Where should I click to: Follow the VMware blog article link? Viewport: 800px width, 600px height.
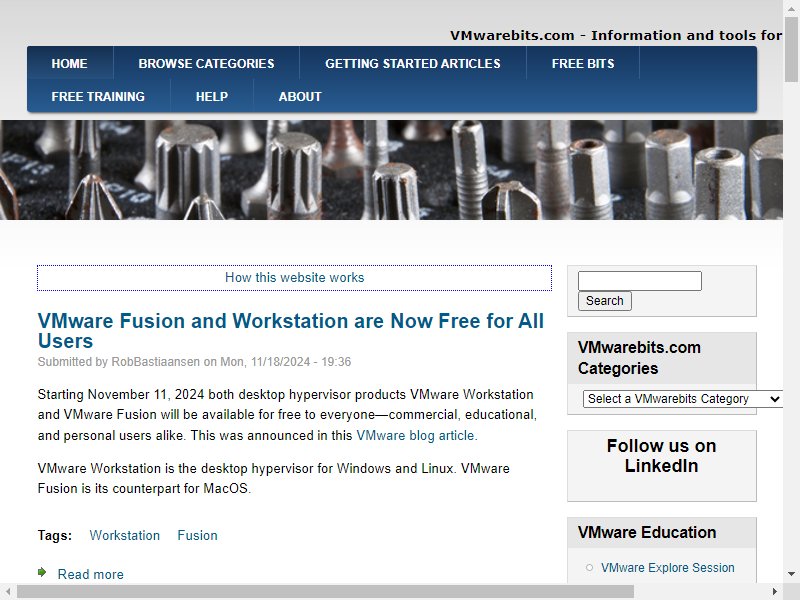pos(416,435)
